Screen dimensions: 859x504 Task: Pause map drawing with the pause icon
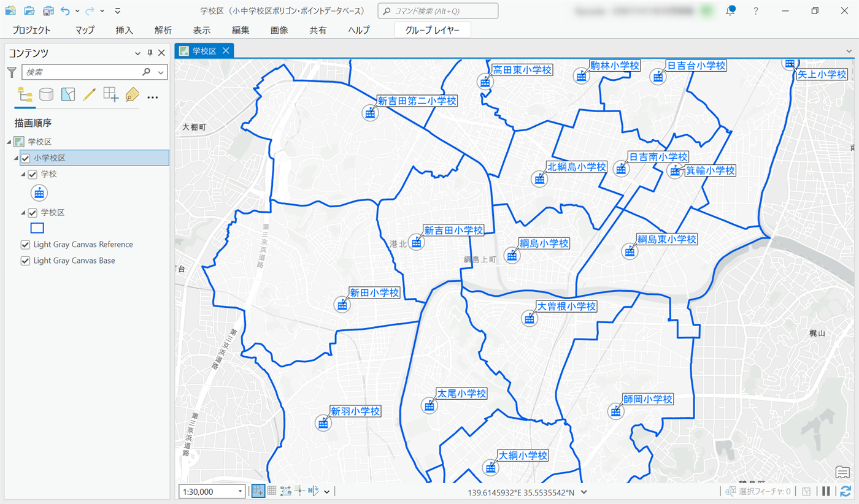click(826, 491)
